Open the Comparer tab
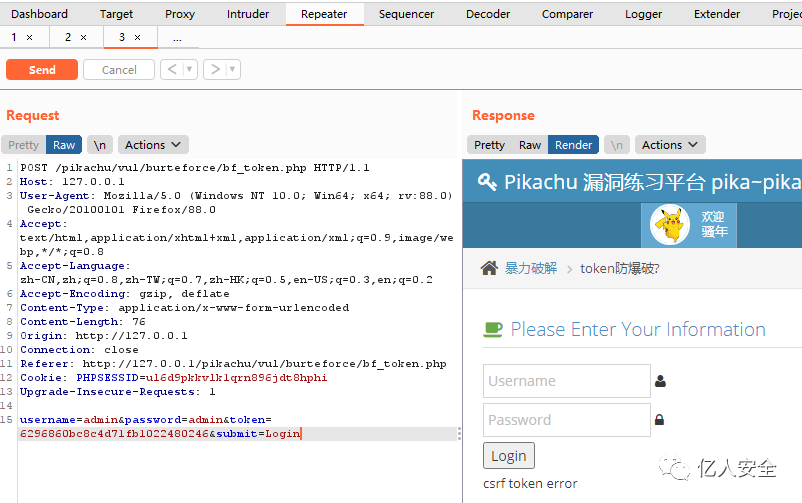The width and height of the screenshot is (802, 503). click(567, 14)
